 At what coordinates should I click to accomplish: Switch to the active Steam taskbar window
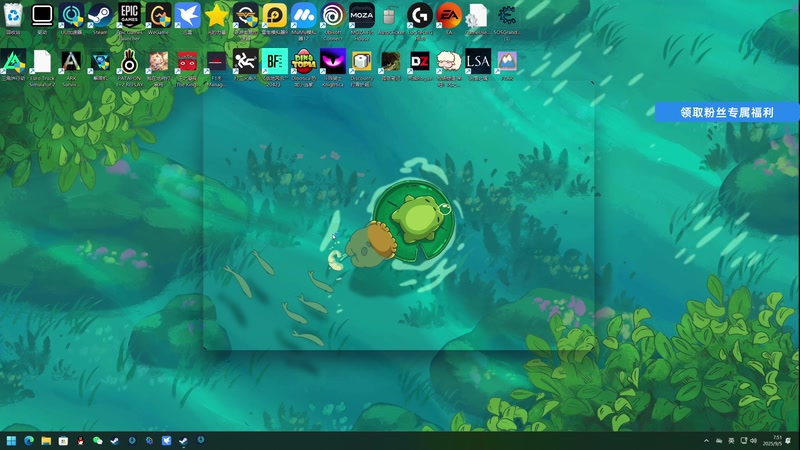coord(183,440)
